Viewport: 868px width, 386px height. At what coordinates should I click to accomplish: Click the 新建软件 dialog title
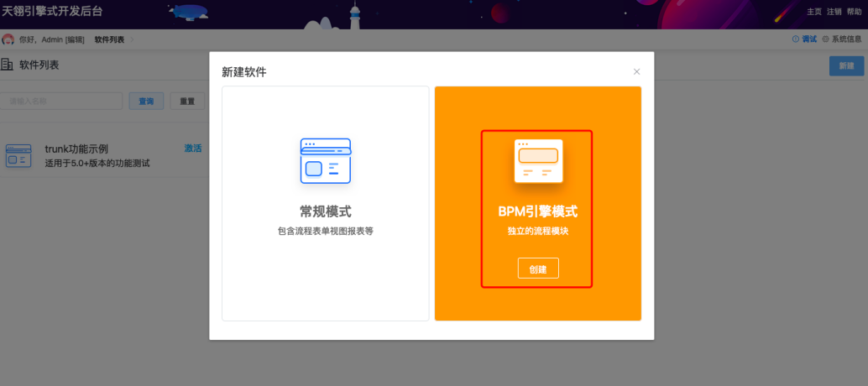tap(243, 72)
